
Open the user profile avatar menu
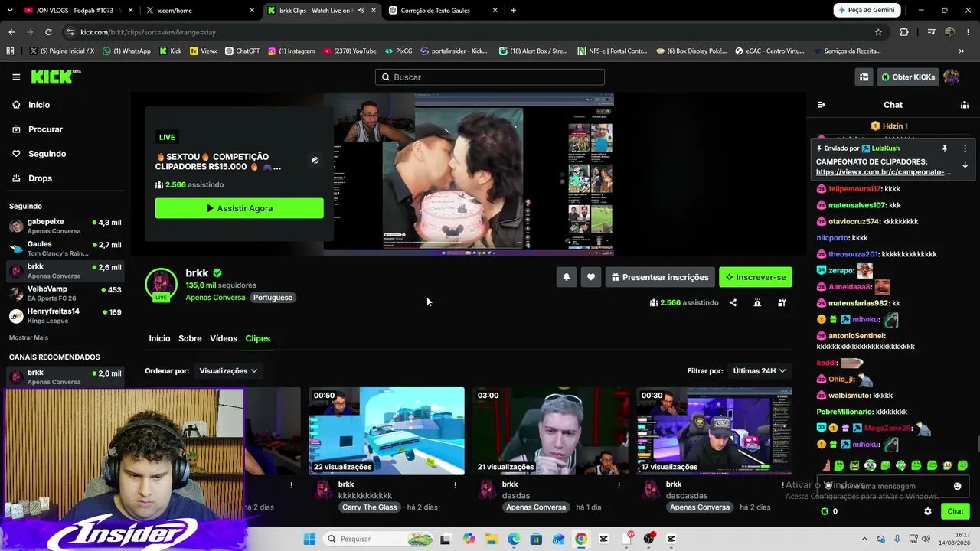(x=951, y=77)
